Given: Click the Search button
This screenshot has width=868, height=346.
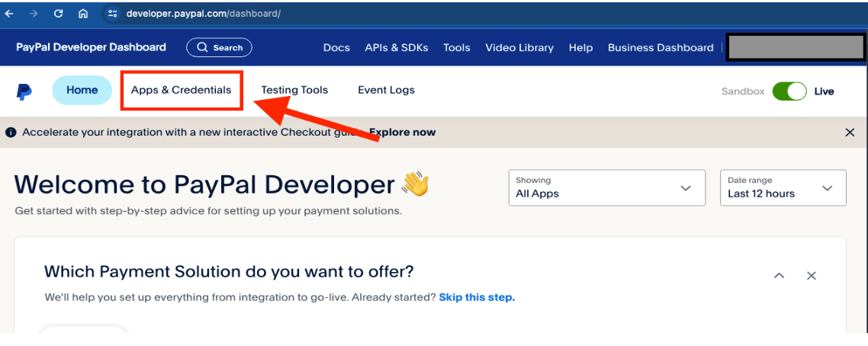Looking at the screenshot, I should [x=219, y=47].
